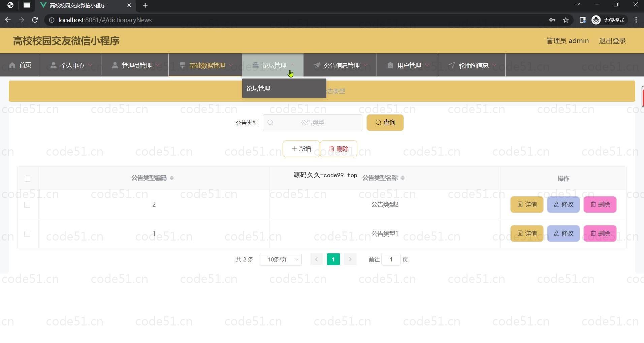The image size is (644, 343).
Task: Click the icon beside 基础数据管理
Action: coord(182,65)
